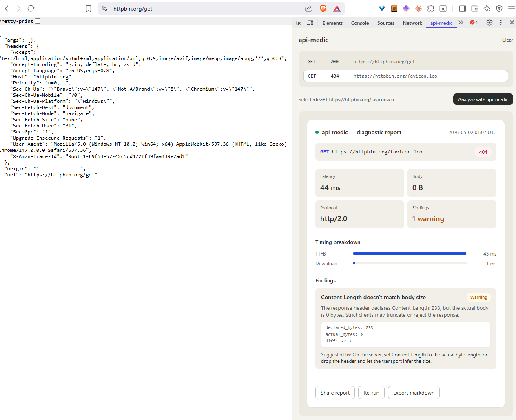Reload the httpbin.org page
The height and width of the screenshot is (420, 516).
click(31, 9)
